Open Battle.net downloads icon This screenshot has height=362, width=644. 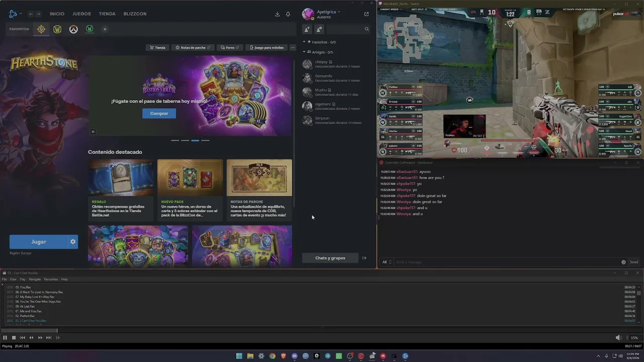point(277,14)
